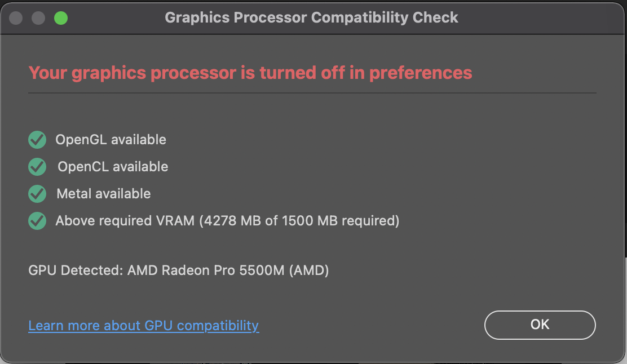Click the Above required VRAM label
This screenshot has width=627, height=364.
(x=125, y=220)
